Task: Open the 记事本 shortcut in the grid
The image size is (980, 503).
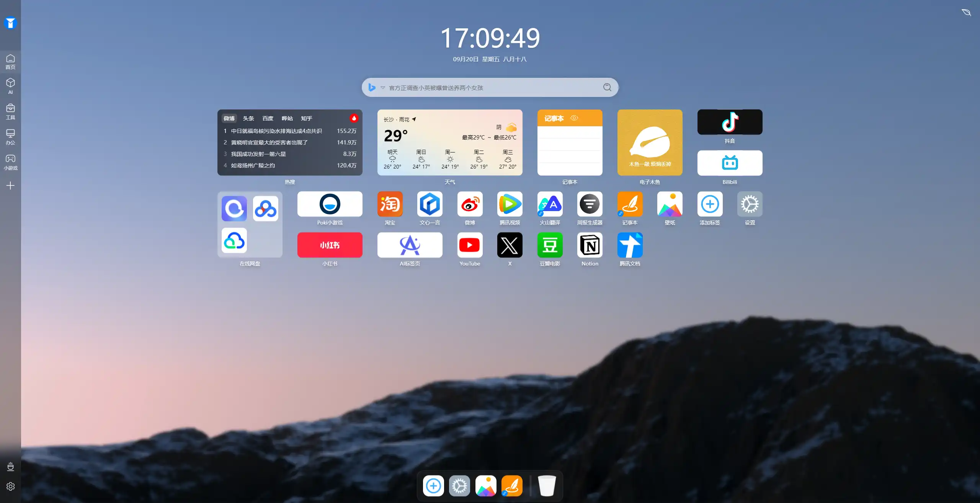Action: tap(630, 204)
